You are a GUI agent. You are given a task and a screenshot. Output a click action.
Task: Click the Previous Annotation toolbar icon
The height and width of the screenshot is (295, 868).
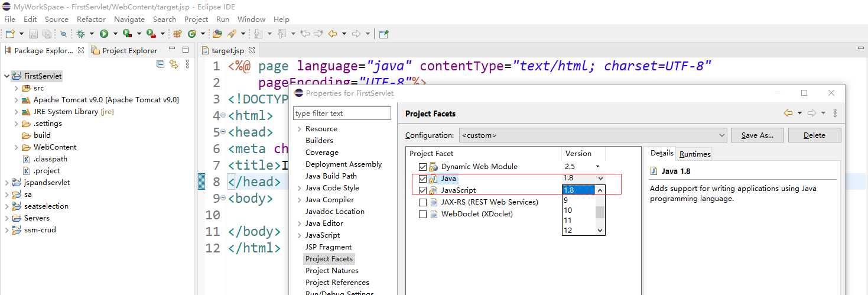(x=282, y=34)
